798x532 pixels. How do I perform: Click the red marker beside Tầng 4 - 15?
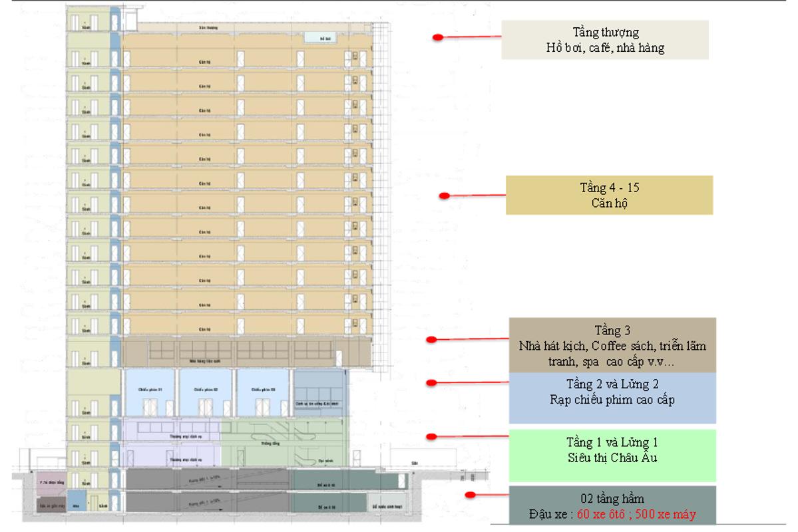(445, 196)
